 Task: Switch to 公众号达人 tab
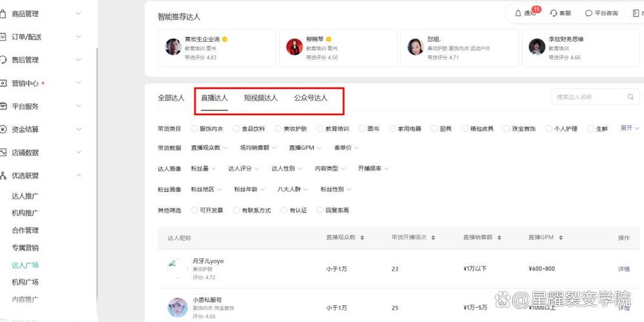[310, 98]
